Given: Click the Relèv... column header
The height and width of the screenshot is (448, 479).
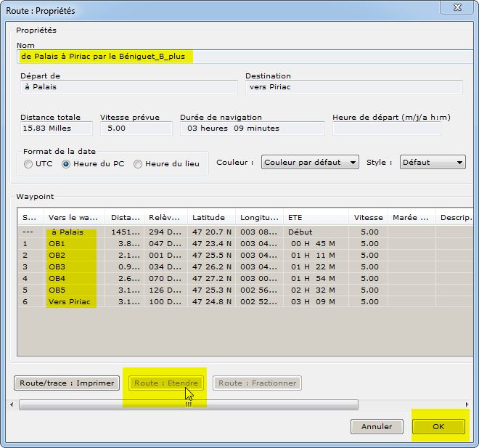Looking at the screenshot, I should tap(165, 218).
